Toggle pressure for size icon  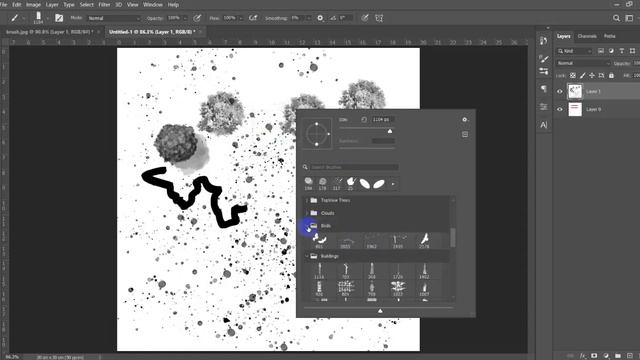pos(365,18)
